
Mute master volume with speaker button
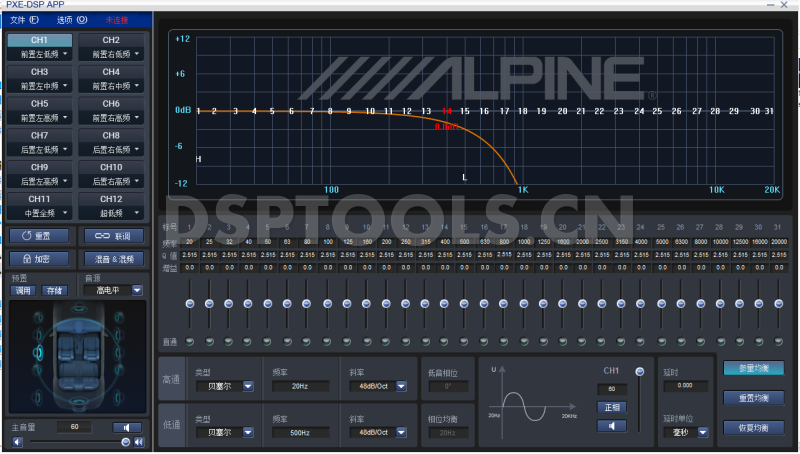coord(127,427)
